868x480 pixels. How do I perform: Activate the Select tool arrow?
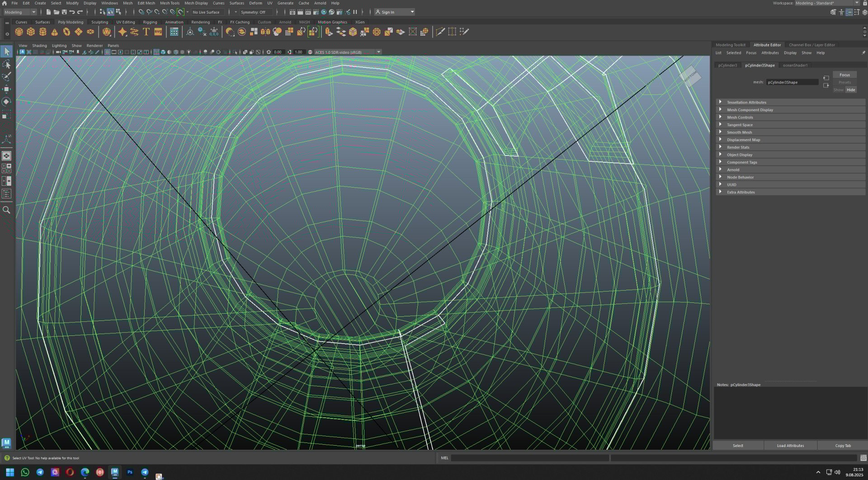(6, 52)
